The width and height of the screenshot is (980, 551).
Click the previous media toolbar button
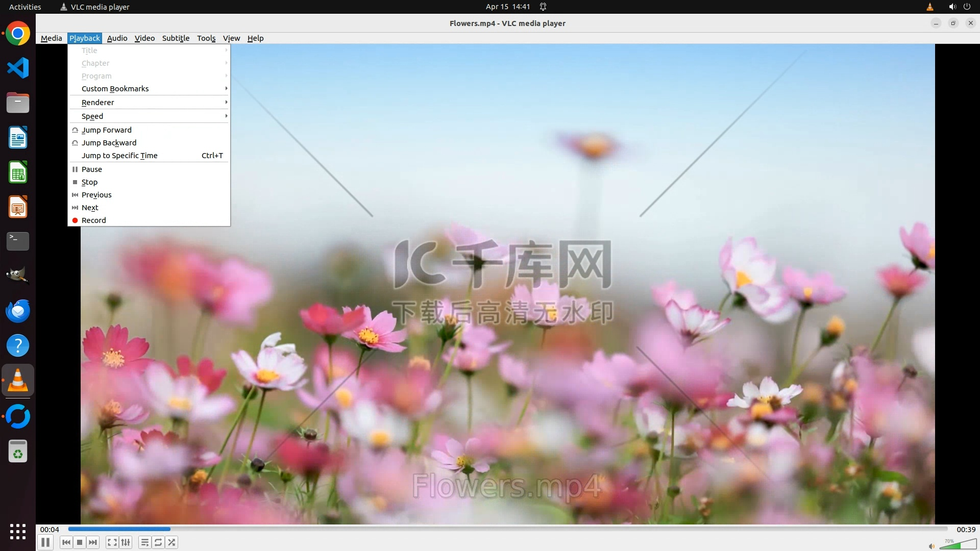click(66, 542)
